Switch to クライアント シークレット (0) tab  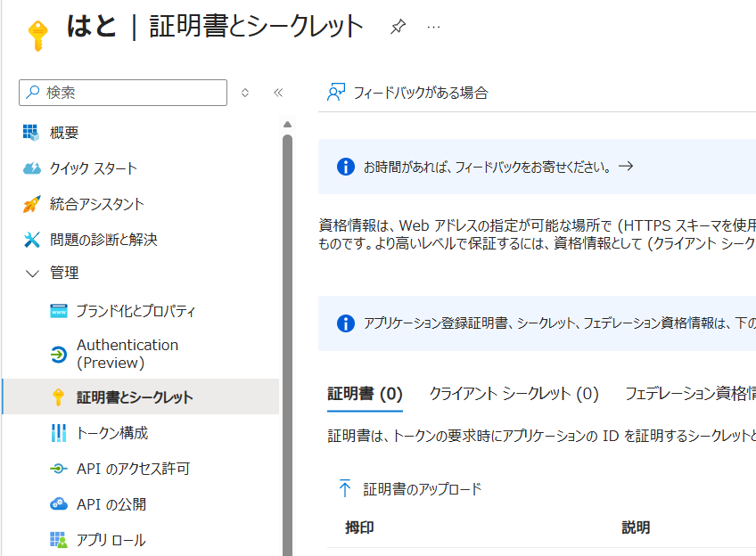[514, 394]
